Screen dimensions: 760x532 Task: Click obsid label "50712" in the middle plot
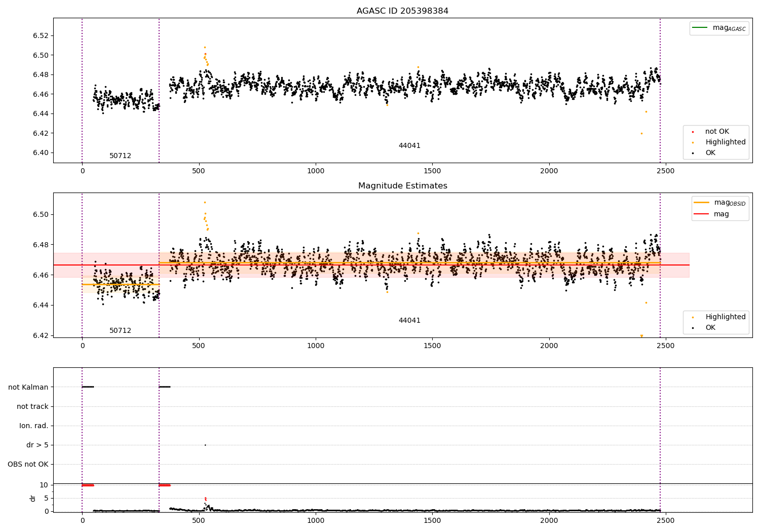[120, 331]
